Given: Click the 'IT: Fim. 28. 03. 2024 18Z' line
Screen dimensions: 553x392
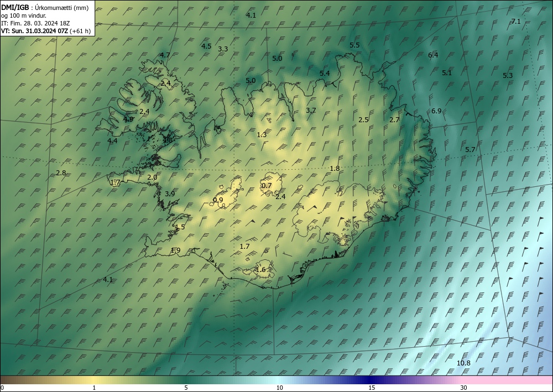Looking at the screenshot, I should tap(35, 23).
